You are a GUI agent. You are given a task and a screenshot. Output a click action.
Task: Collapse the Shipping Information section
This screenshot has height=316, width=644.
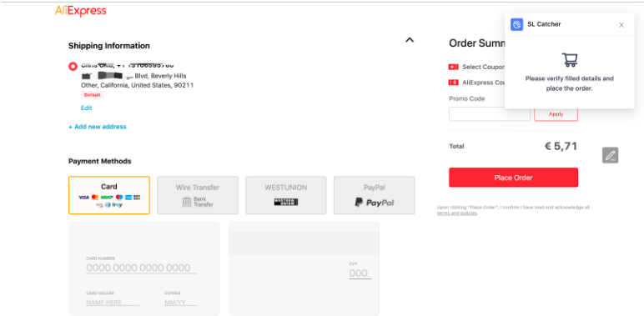[x=410, y=40]
